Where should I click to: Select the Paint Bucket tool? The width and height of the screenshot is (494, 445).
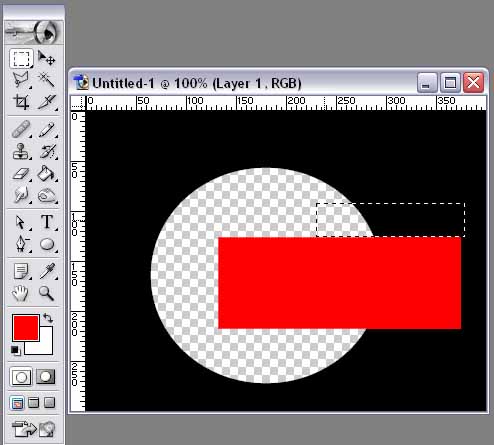pyautogui.click(x=47, y=174)
